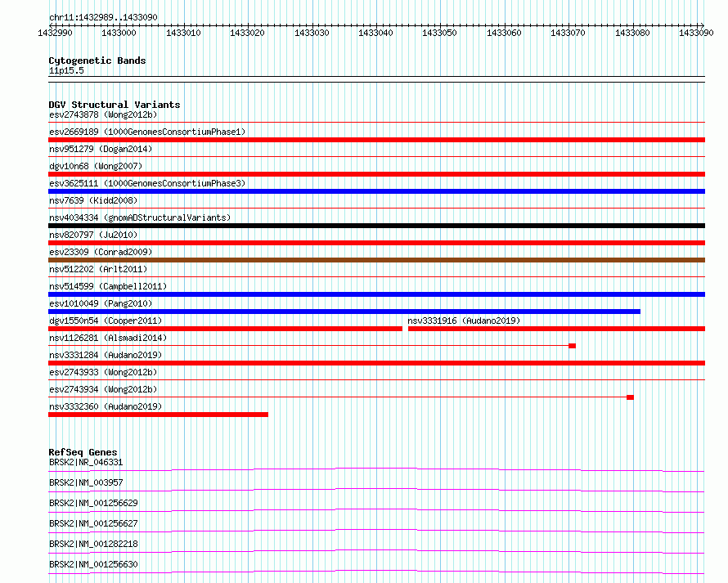The height and width of the screenshot is (583, 728).
Task: Click the blue esv3625111 variant bar
Action: [x=376, y=191]
